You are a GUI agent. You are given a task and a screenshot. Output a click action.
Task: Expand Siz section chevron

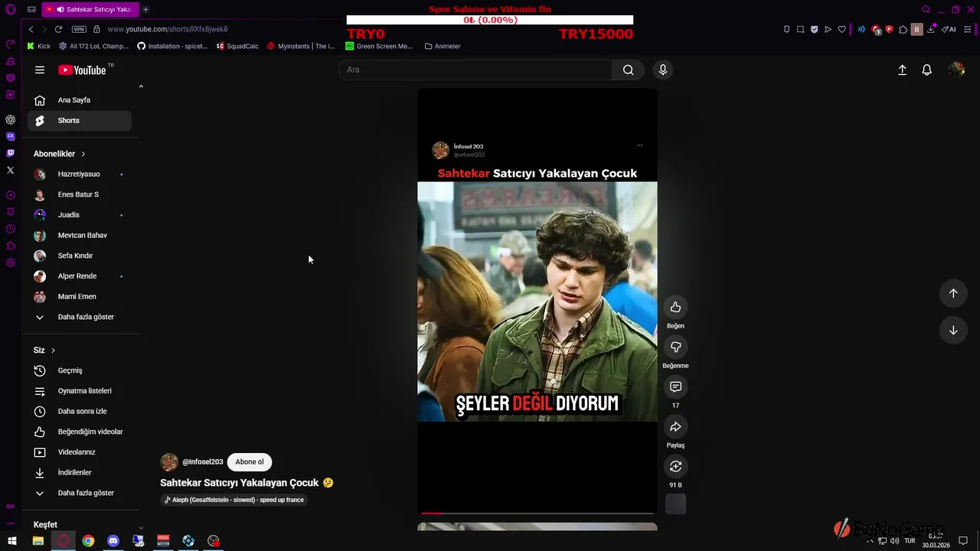pyautogui.click(x=53, y=350)
